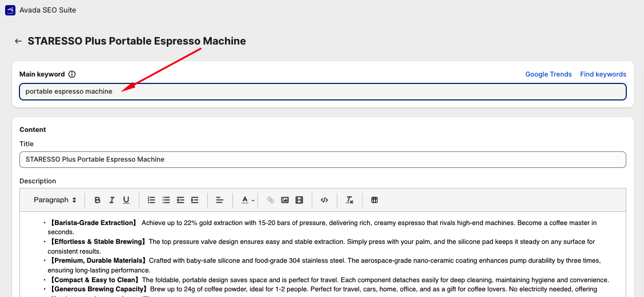Insert a numbered list
The image size is (644, 297).
coord(151,200)
